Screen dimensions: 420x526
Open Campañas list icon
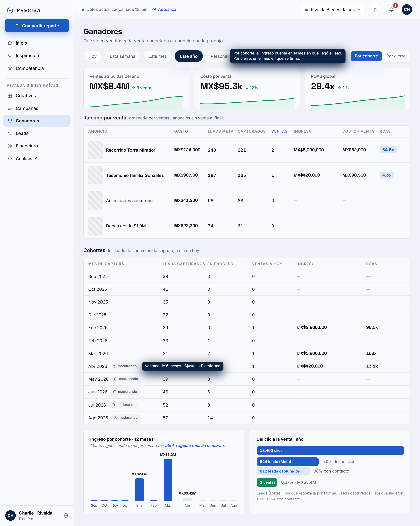click(10, 108)
